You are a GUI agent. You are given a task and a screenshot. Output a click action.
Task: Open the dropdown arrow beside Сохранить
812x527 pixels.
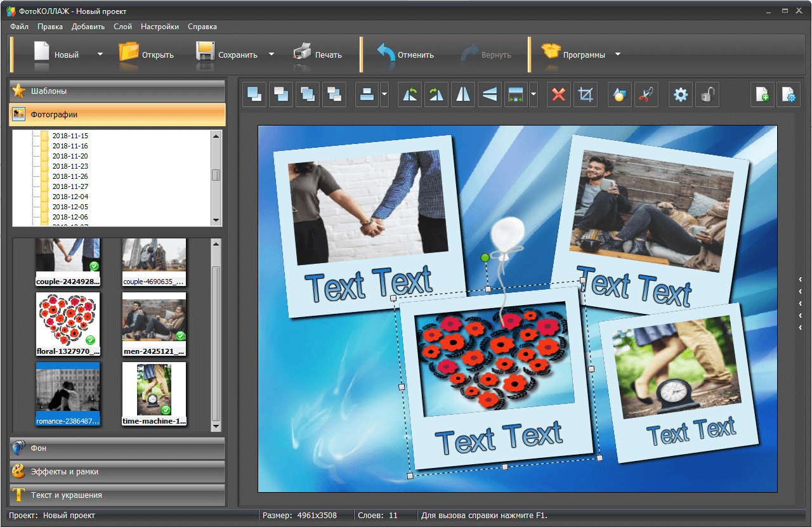click(272, 55)
